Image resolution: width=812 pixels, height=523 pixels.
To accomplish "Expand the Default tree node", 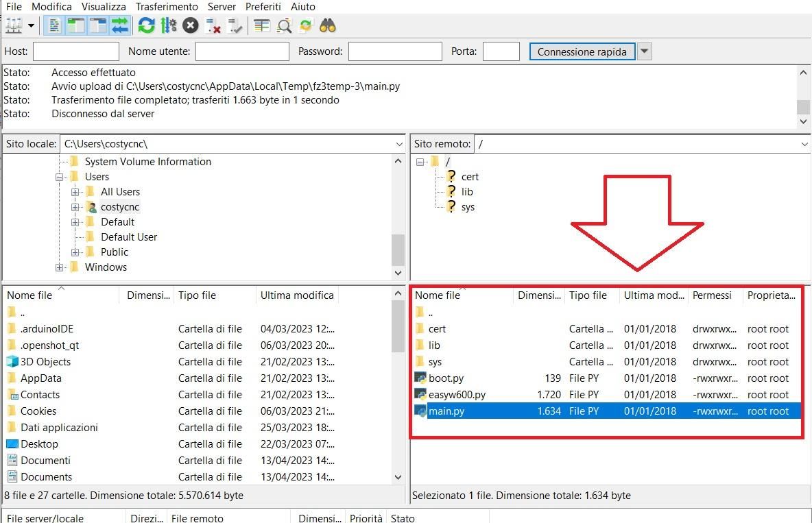I will [75, 222].
